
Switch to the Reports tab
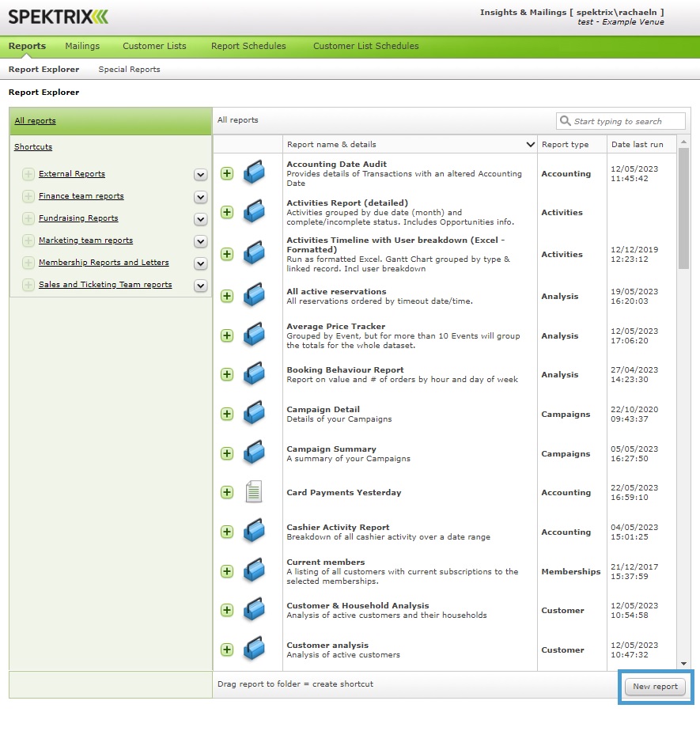[x=27, y=46]
